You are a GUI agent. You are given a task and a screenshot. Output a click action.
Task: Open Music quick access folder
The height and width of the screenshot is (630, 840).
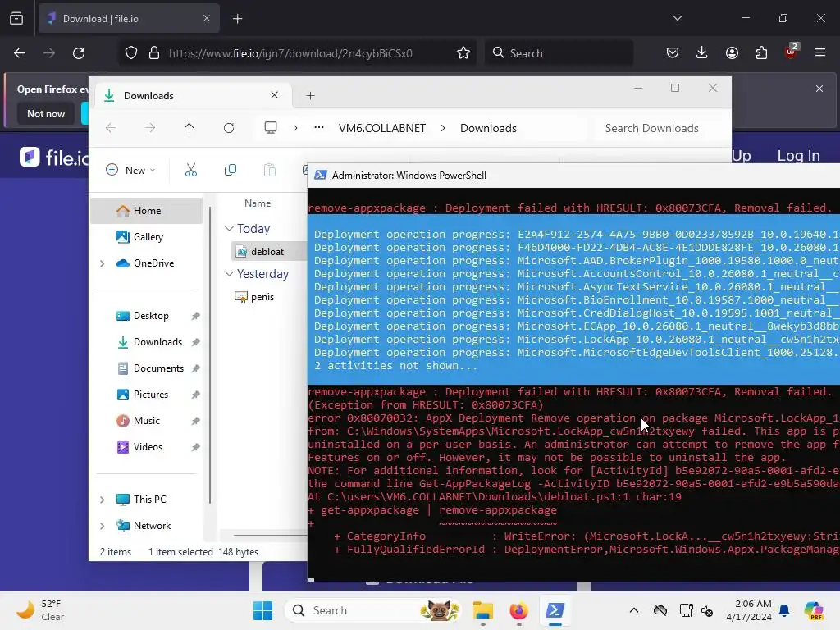click(146, 421)
